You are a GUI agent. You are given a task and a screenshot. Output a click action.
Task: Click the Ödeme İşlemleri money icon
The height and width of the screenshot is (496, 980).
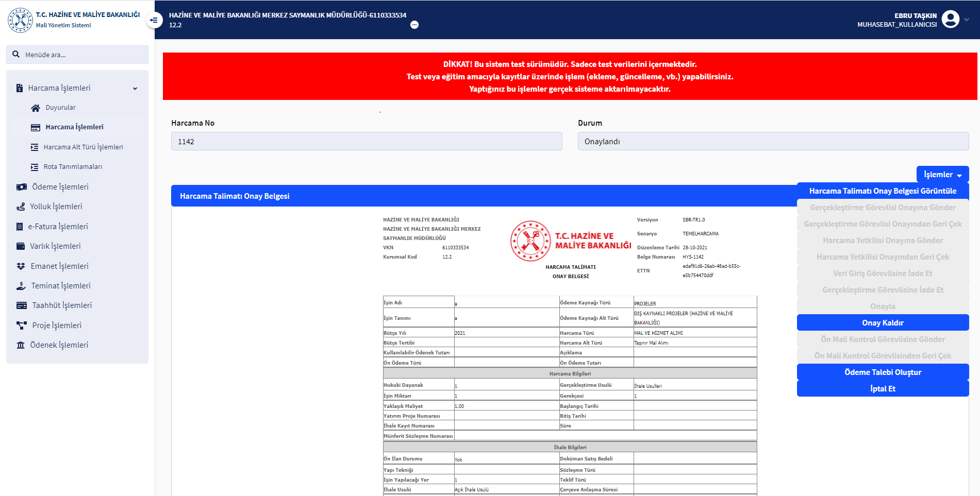[21, 187]
